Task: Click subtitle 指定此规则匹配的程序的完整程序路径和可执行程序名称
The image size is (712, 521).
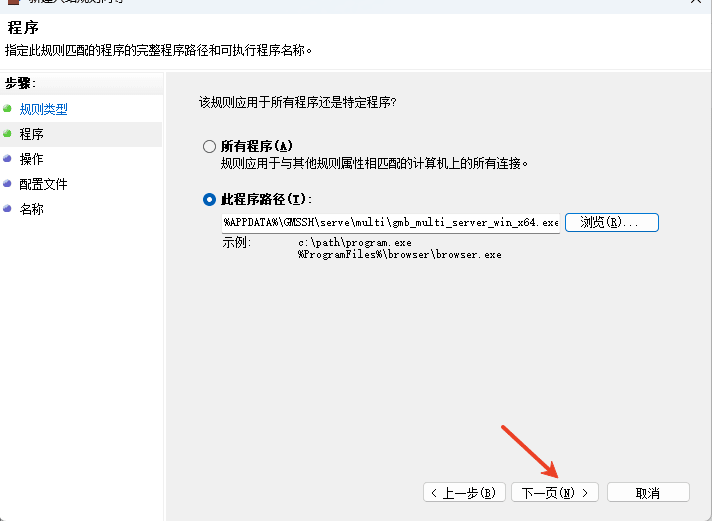Action: click(158, 50)
